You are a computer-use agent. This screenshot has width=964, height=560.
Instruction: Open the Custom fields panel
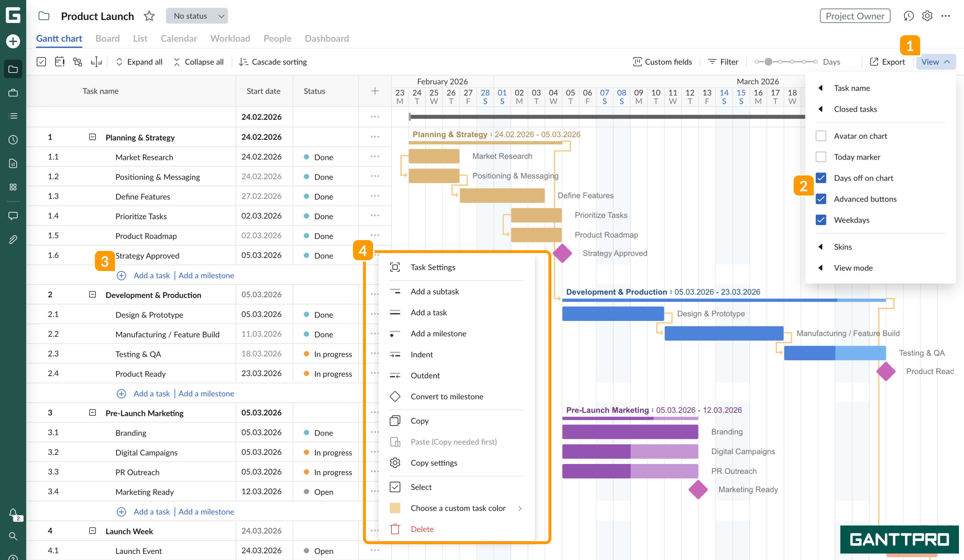click(x=662, y=61)
